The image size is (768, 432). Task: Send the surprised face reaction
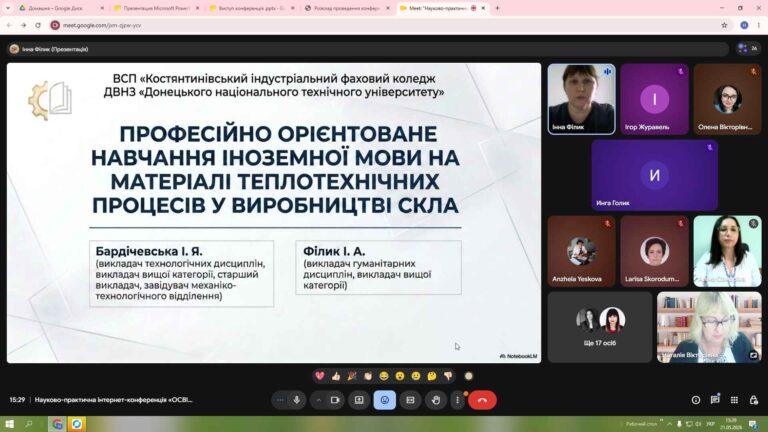(400, 376)
